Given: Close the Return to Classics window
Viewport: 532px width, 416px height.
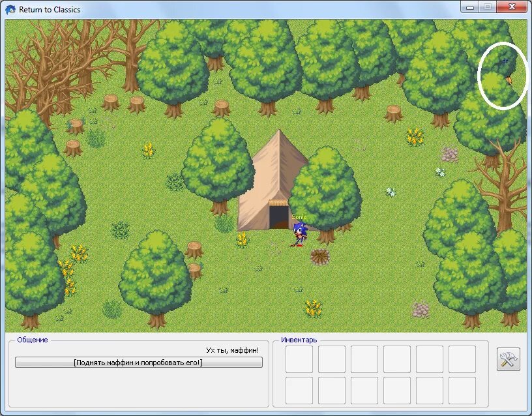Looking at the screenshot, I should pyautogui.click(x=512, y=7).
